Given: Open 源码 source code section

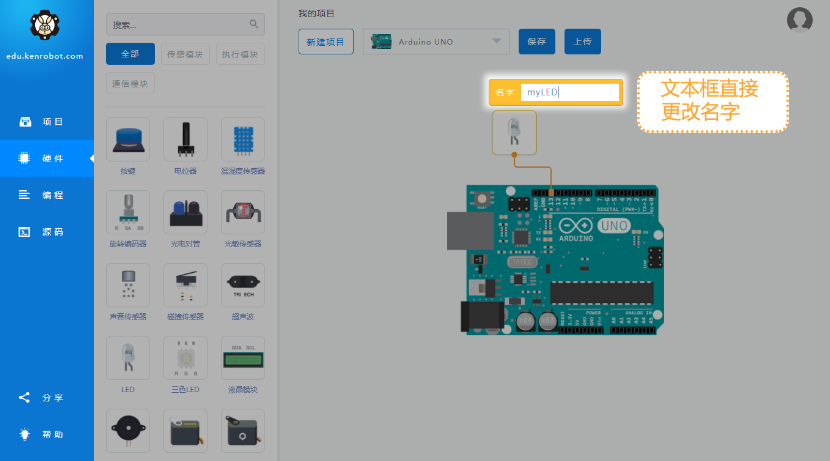Looking at the screenshot, I should tap(46, 232).
